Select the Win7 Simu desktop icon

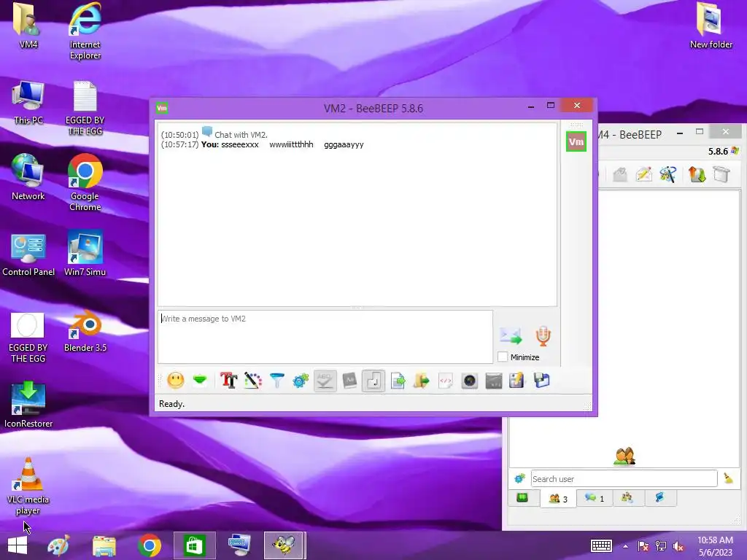point(85,253)
